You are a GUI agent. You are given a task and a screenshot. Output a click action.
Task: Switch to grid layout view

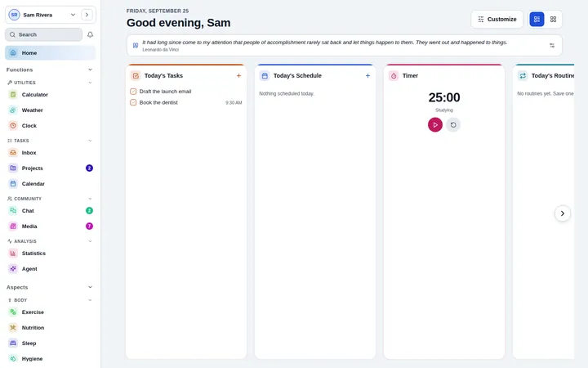click(x=553, y=19)
